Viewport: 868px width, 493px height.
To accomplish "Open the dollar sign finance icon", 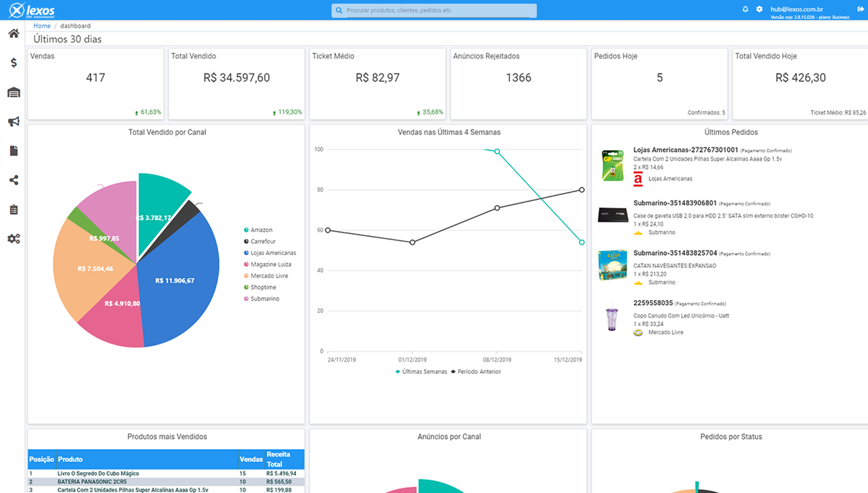I will coord(14,63).
